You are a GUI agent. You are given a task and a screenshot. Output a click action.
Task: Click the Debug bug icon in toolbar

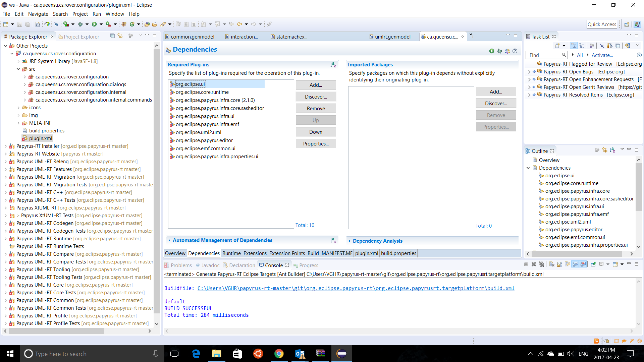[80, 24]
